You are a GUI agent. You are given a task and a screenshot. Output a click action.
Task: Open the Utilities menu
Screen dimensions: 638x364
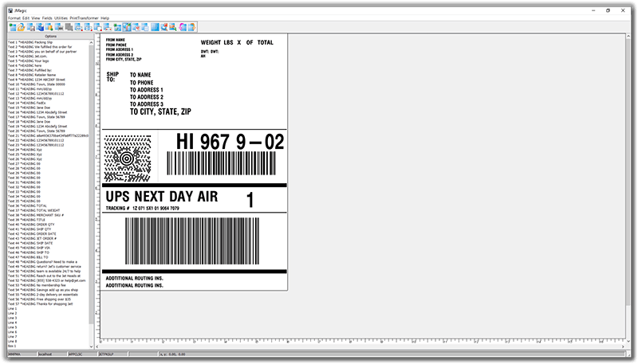61,18
